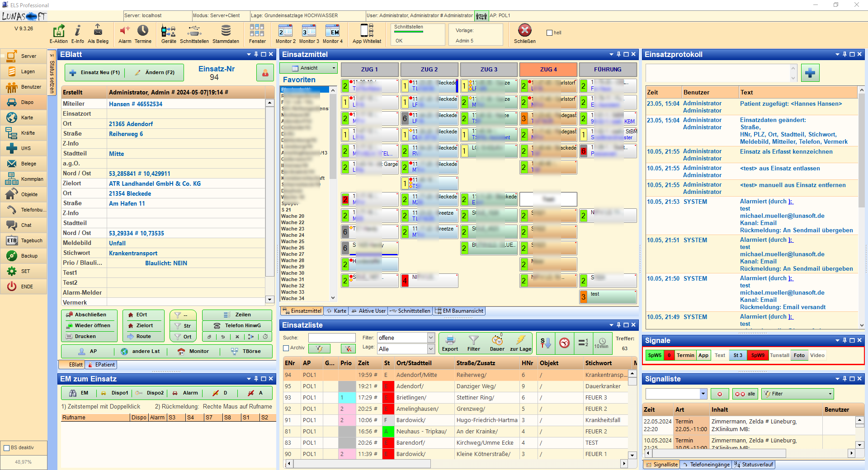The image size is (868, 470).
Task: Check the 'BS deaktiv' checkbox
Action: pos(7,448)
